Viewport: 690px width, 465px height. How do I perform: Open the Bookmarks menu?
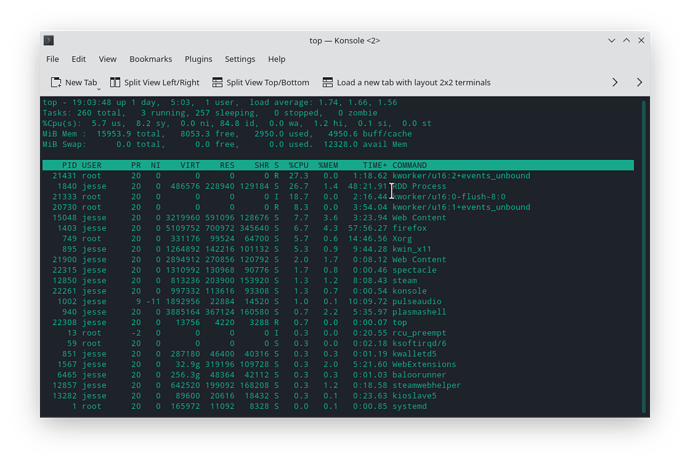pyautogui.click(x=150, y=59)
